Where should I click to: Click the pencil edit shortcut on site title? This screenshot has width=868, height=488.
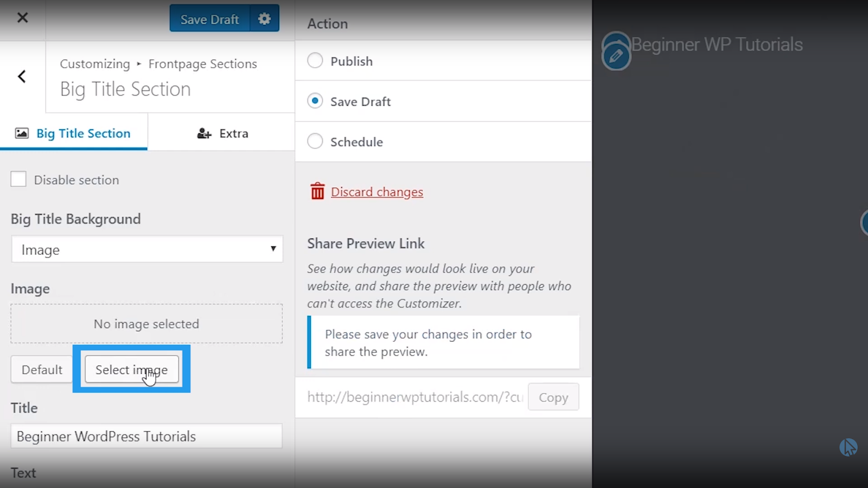(x=616, y=56)
